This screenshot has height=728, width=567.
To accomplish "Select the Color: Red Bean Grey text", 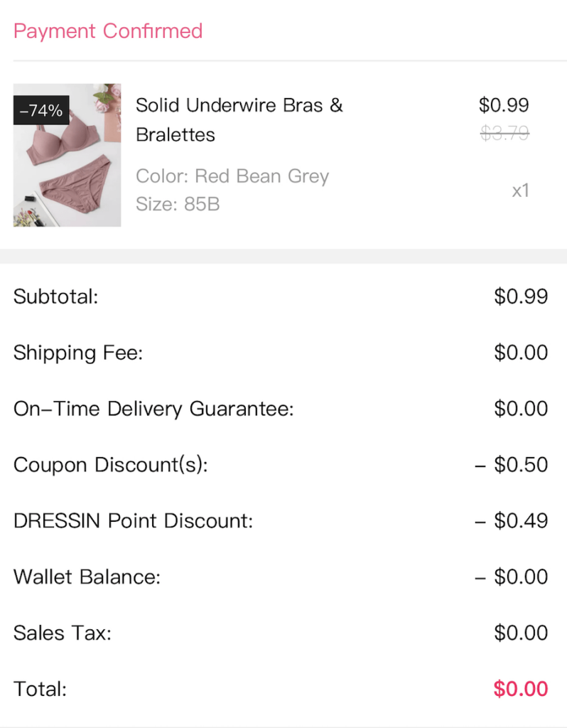I will tap(232, 176).
